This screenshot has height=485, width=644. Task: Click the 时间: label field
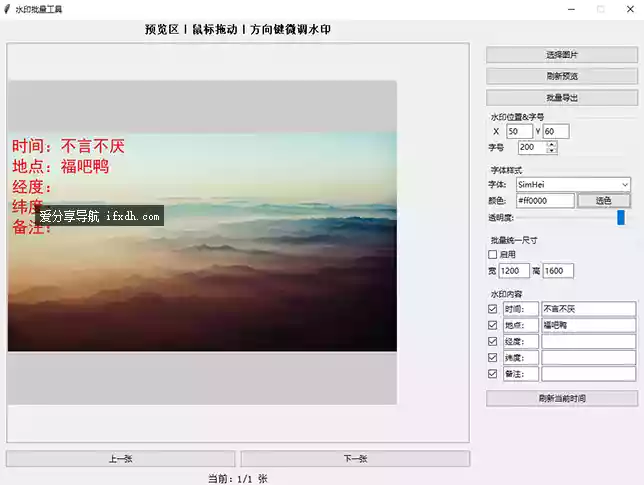[521, 309]
